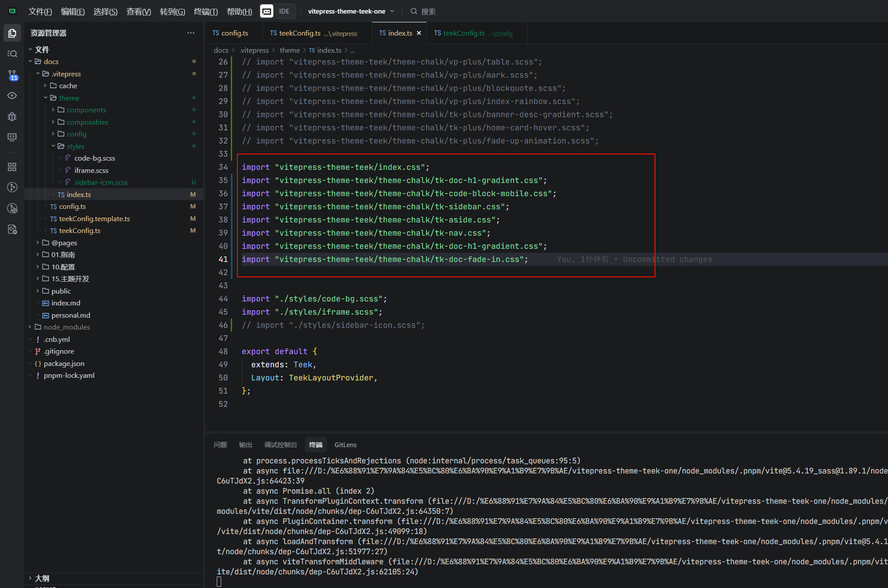The image size is (888, 588).
Task: Click the theme breadcrumb segment
Action: 290,50
